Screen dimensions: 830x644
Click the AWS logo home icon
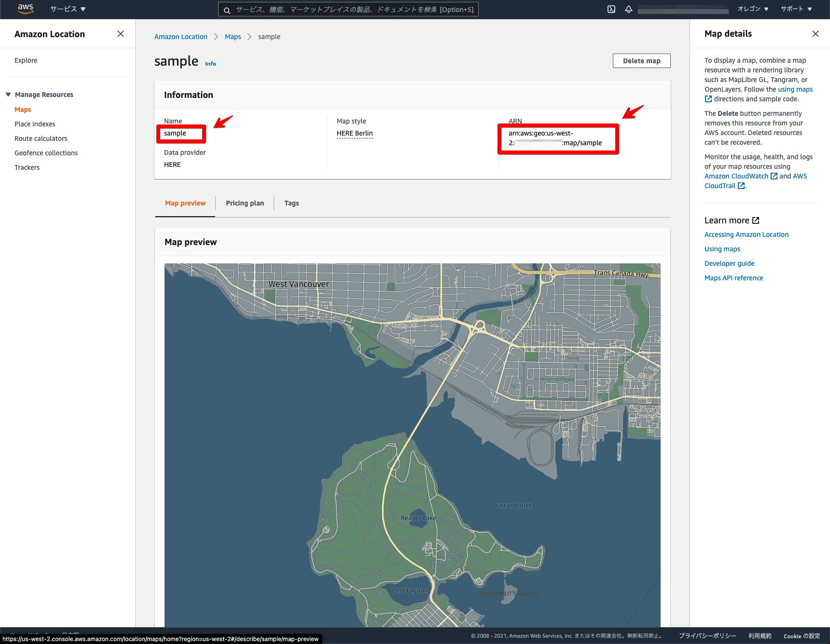(x=25, y=9)
